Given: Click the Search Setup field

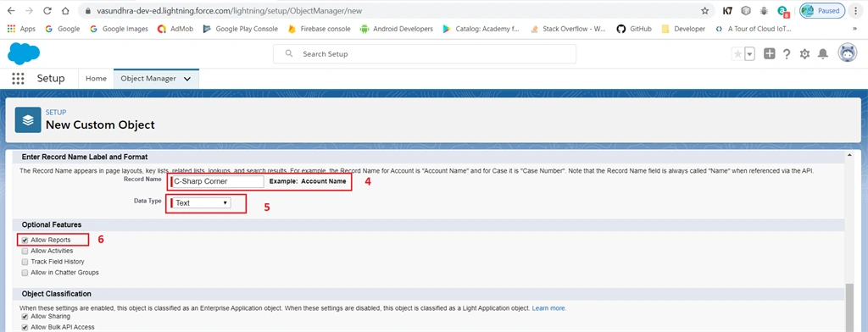Looking at the screenshot, I should [x=425, y=54].
